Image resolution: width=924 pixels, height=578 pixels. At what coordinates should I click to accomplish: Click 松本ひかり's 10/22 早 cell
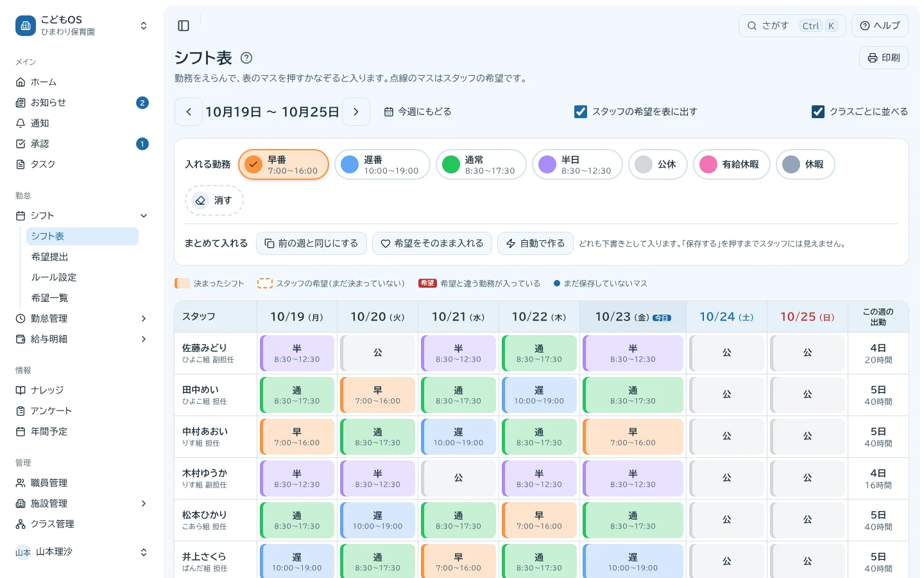539,520
